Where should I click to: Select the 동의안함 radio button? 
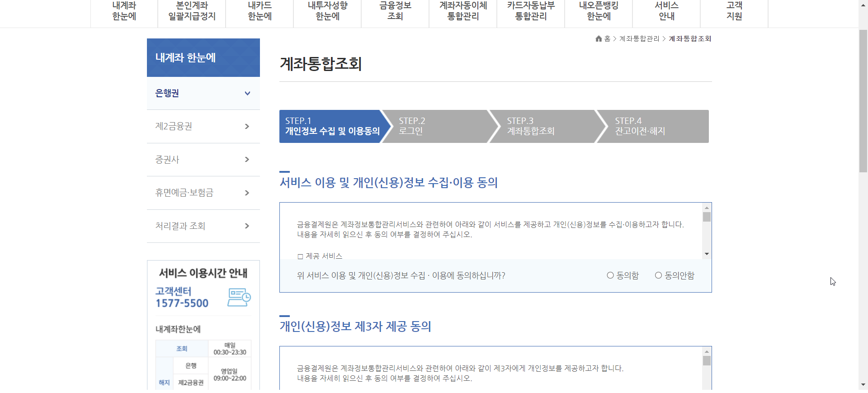pos(658,275)
